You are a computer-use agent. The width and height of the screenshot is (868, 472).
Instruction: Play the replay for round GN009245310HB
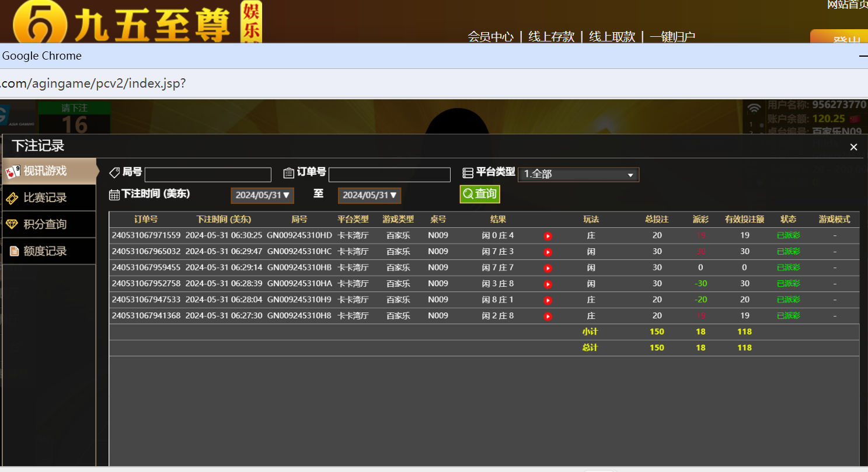tap(546, 268)
